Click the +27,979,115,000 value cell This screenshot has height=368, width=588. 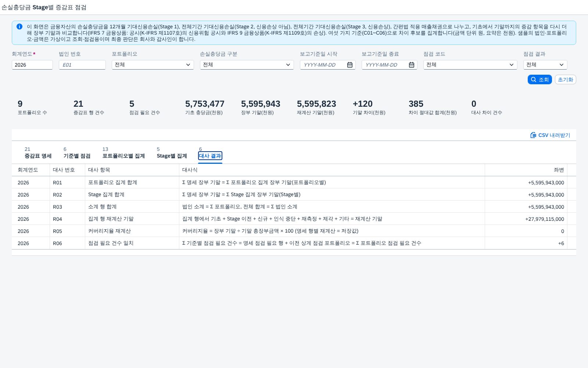tap(526, 219)
